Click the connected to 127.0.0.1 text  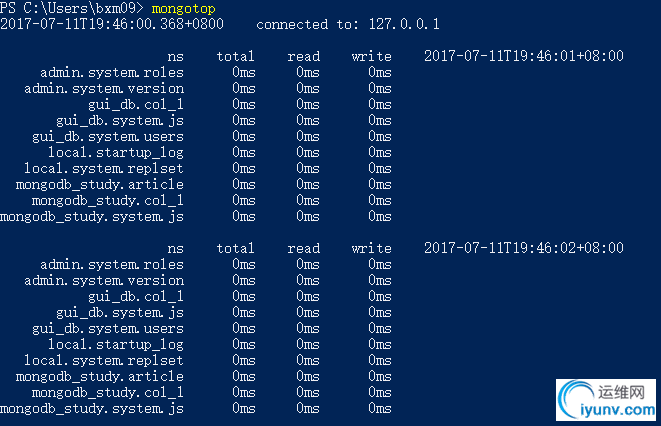click(x=348, y=24)
